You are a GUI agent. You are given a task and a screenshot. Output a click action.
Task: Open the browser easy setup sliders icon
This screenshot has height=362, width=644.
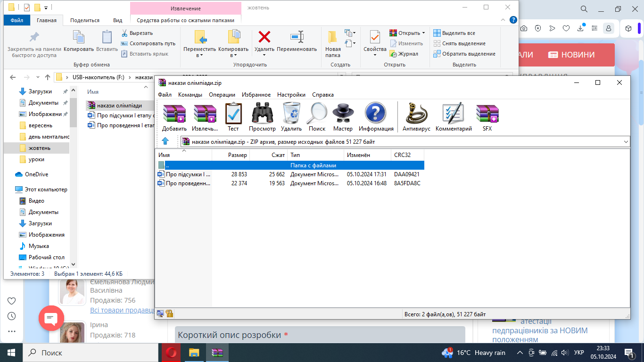click(594, 28)
